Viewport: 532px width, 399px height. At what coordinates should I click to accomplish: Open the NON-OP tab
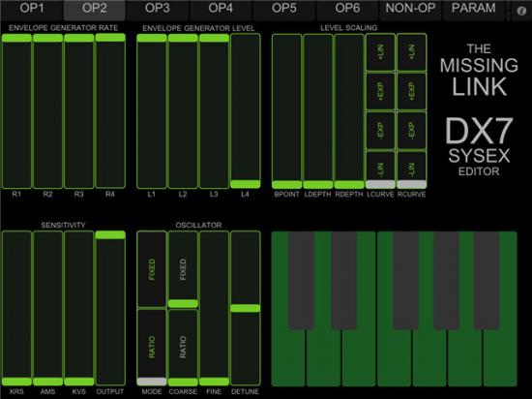(410, 9)
